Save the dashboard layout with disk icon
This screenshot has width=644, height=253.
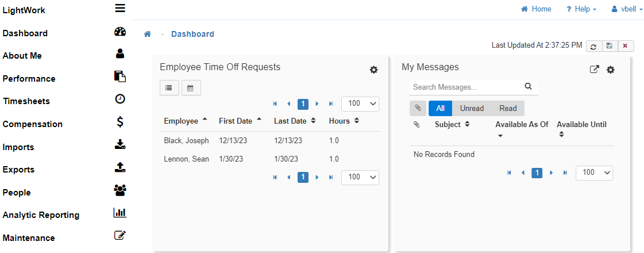click(609, 46)
